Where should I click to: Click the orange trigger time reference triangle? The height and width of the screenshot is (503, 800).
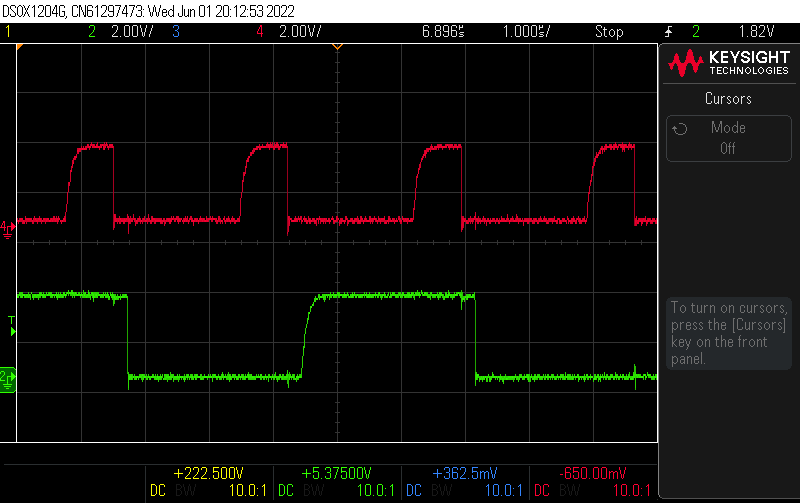(337, 47)
